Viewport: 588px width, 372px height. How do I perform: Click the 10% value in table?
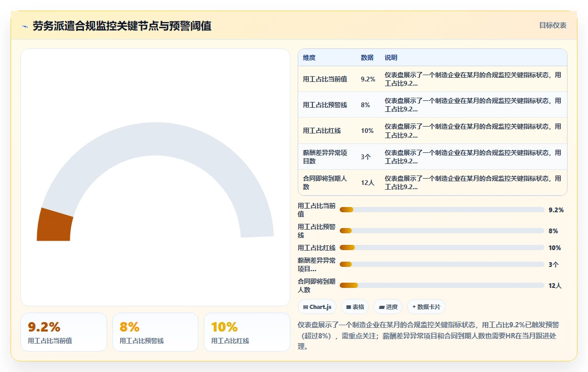(367, 131)
